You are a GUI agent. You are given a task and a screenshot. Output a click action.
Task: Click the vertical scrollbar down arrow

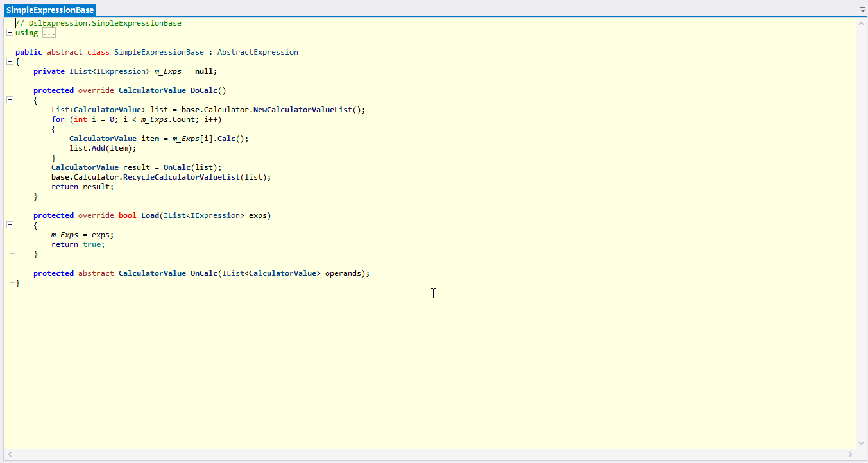(x=862, y=443)
